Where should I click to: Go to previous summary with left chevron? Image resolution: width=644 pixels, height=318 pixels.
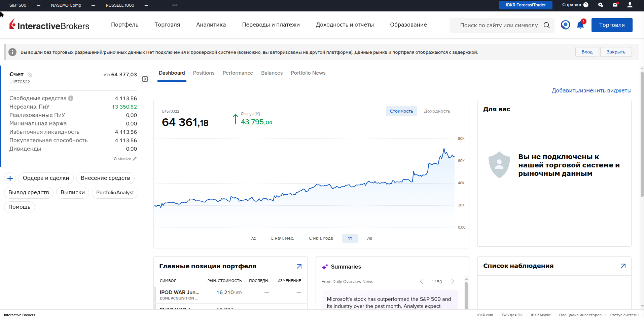(x=421, y=281)
